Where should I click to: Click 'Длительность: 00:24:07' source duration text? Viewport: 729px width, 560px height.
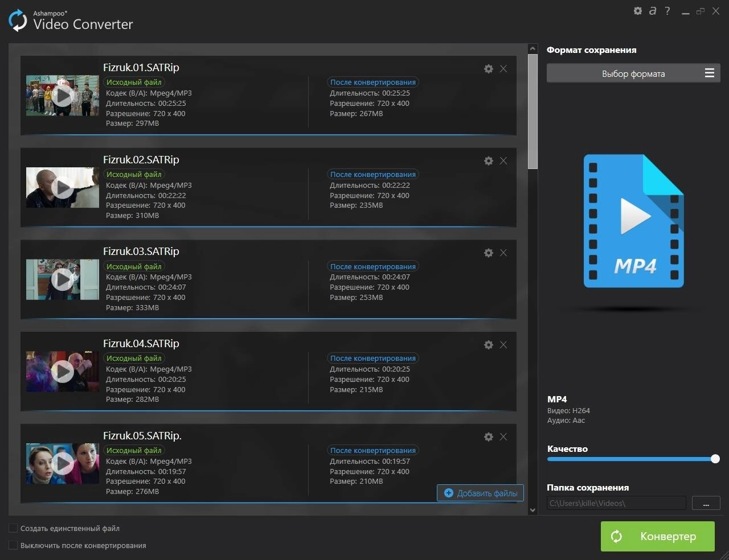pos(146,287)
